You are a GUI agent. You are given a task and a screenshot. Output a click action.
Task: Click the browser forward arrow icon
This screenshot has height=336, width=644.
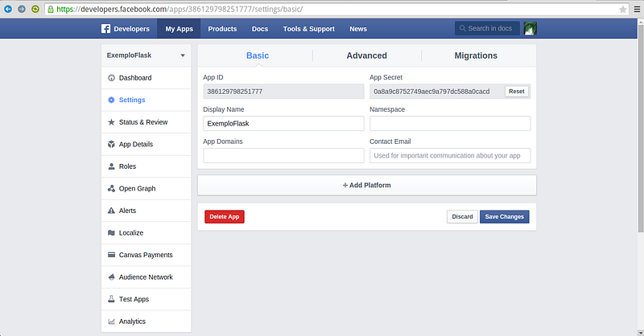coord(22,9)
